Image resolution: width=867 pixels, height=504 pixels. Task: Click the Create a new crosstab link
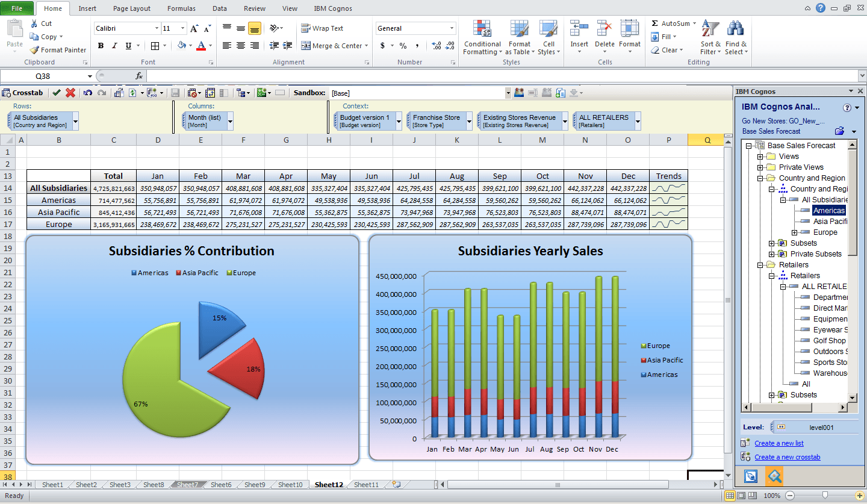point(786,456)
